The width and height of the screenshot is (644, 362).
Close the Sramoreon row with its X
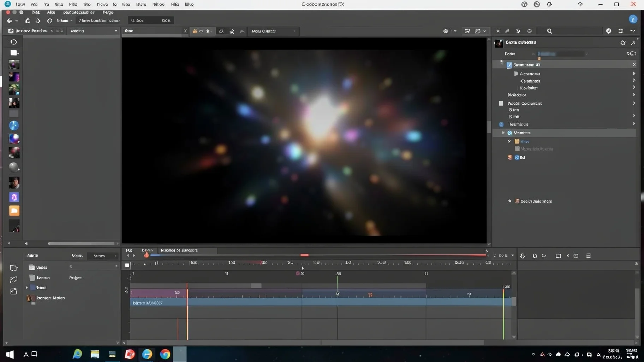[634, 65]
